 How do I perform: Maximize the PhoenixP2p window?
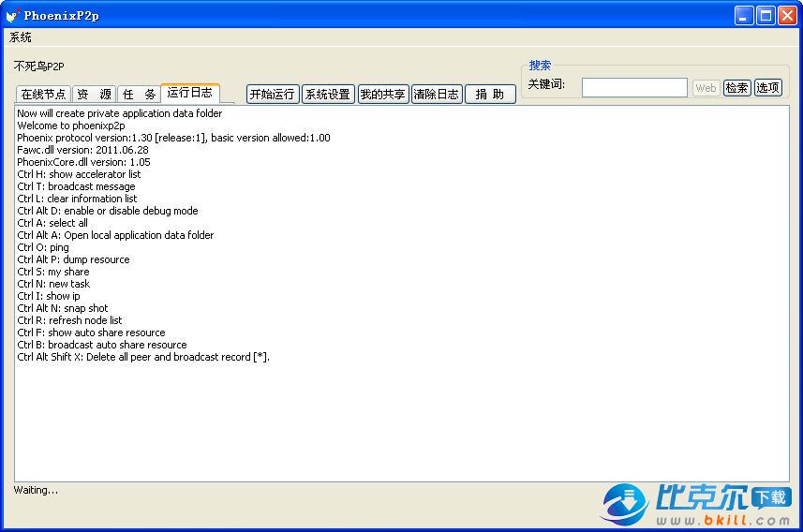click(x=766, y=15)
